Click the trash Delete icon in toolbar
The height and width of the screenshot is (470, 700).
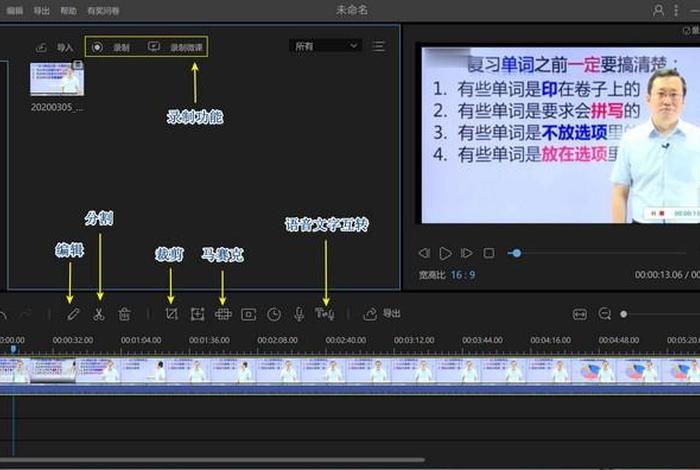[124, 314]
